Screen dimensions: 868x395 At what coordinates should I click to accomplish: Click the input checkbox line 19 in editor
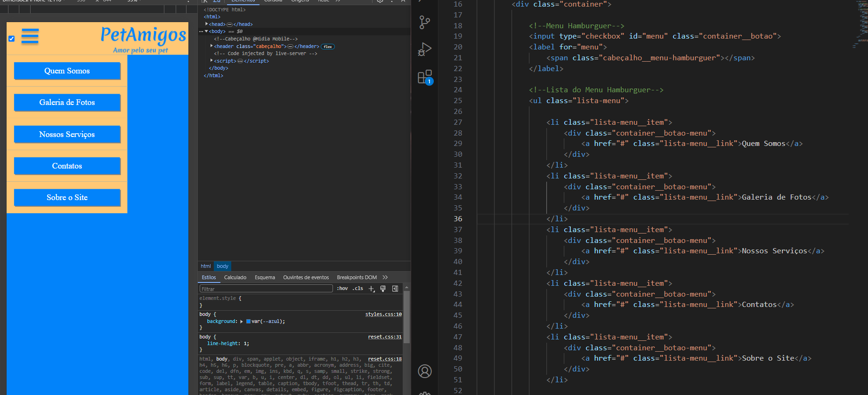tap(655, 36)
